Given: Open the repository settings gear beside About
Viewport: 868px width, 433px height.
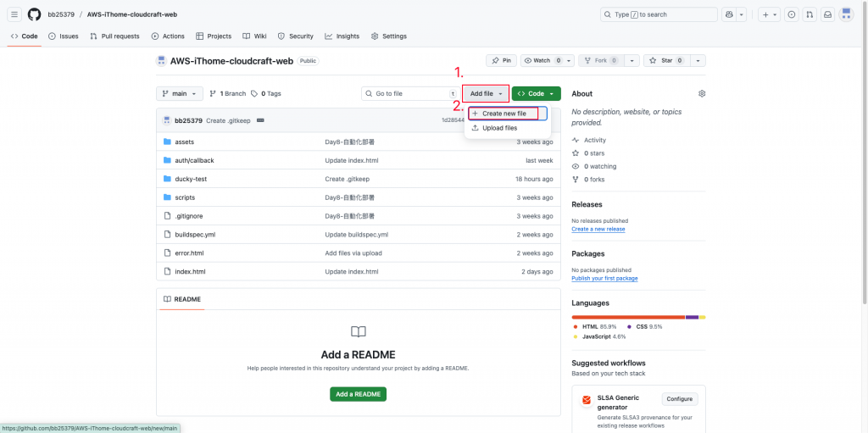Looking at the screenshot, I should pos(702,93).
